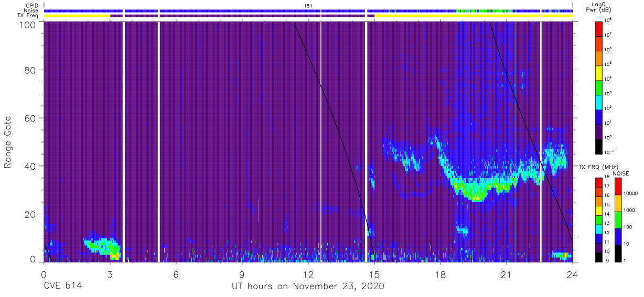Image resolution: width=644 pixels, height=297 pixels.
Task: Click the '80' range gate tick label
Action: [30, 71]
